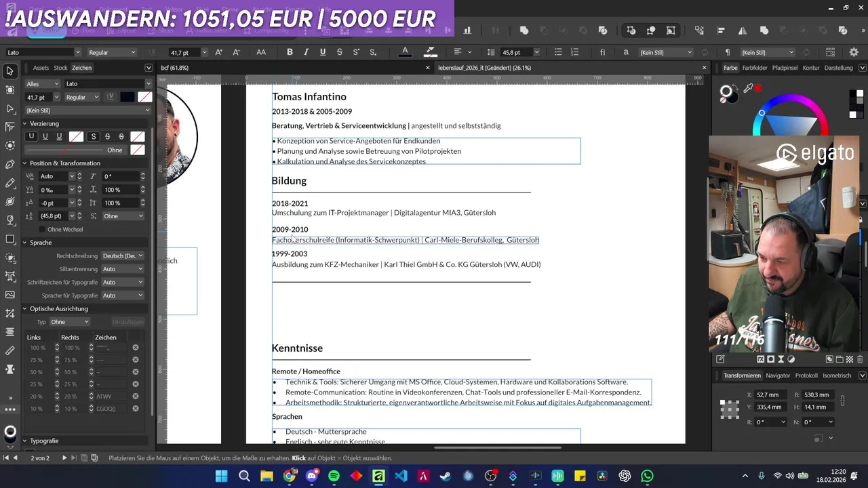Viewport: 868px width, 488px height.
Task: Switch to the Stock tab
Action: pos(60,68)
